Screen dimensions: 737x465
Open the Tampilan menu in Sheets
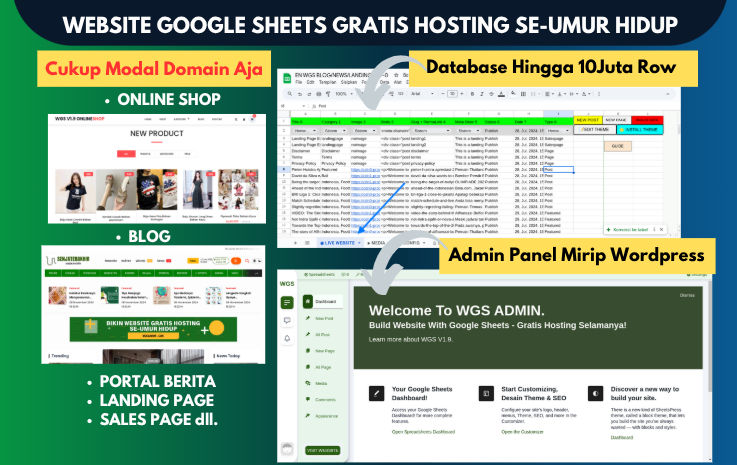[x=328, y=82]
